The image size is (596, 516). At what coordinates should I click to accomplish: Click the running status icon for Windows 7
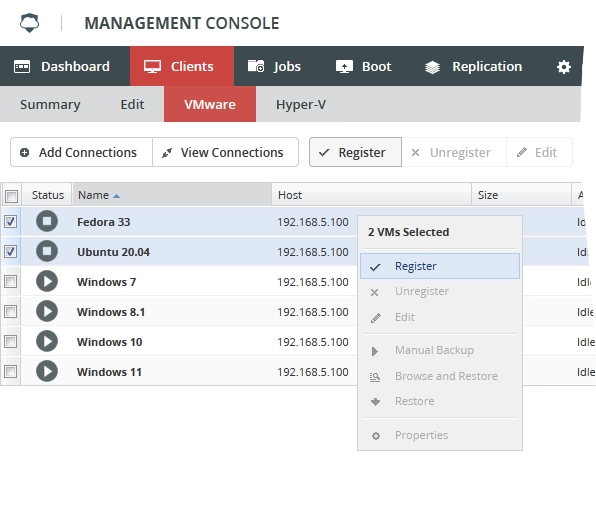(47, 281)
